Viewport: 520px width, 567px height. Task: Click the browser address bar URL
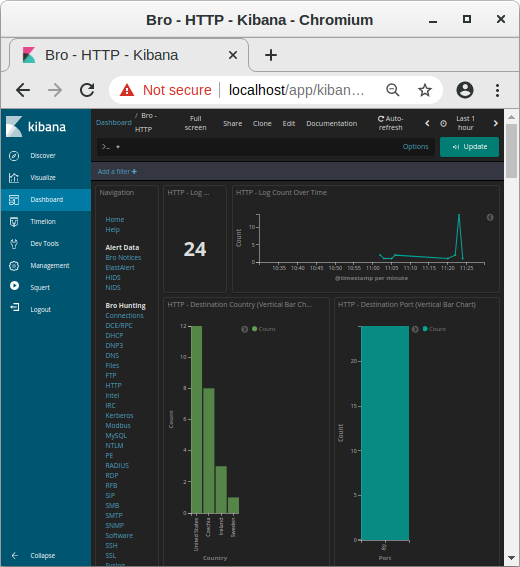(297, 90)
